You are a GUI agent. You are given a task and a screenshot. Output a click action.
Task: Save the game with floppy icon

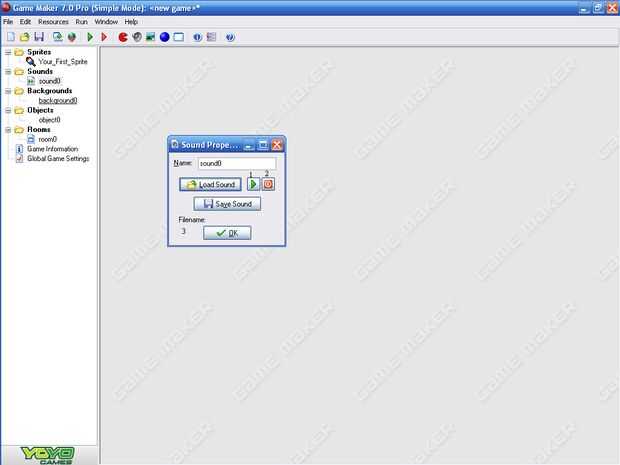tap(39, 37)
